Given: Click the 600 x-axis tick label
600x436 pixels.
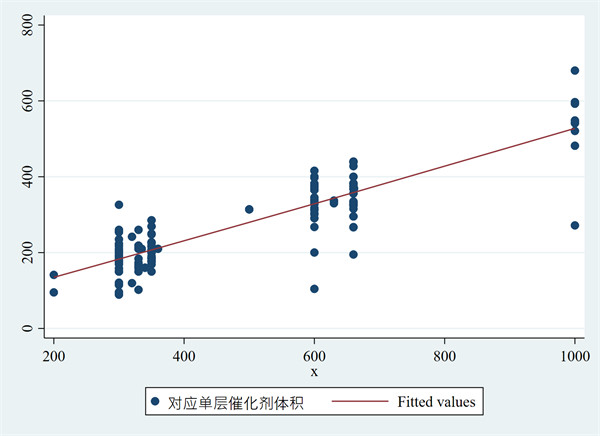Looking at the screenshot, I should point(314,354).
